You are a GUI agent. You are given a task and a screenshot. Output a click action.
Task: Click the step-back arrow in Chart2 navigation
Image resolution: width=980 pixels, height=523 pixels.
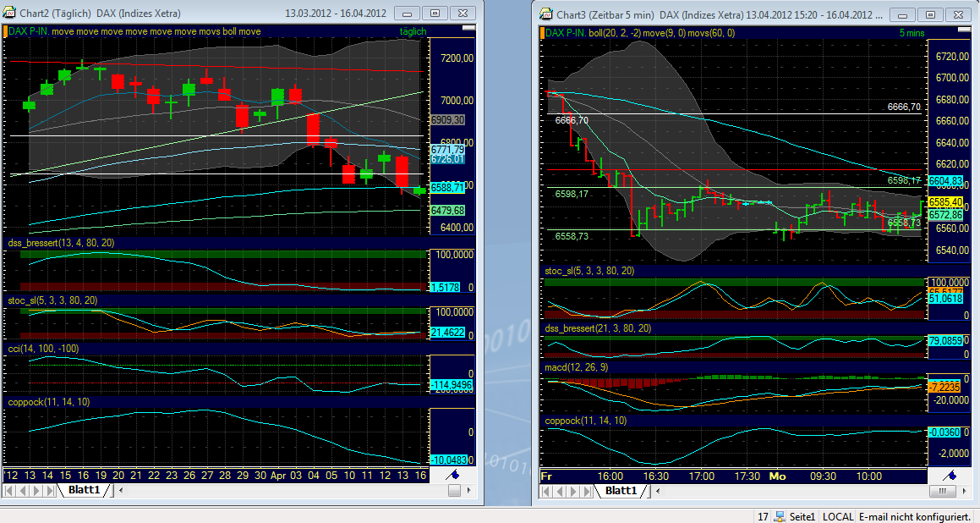(x=23, y=490)
